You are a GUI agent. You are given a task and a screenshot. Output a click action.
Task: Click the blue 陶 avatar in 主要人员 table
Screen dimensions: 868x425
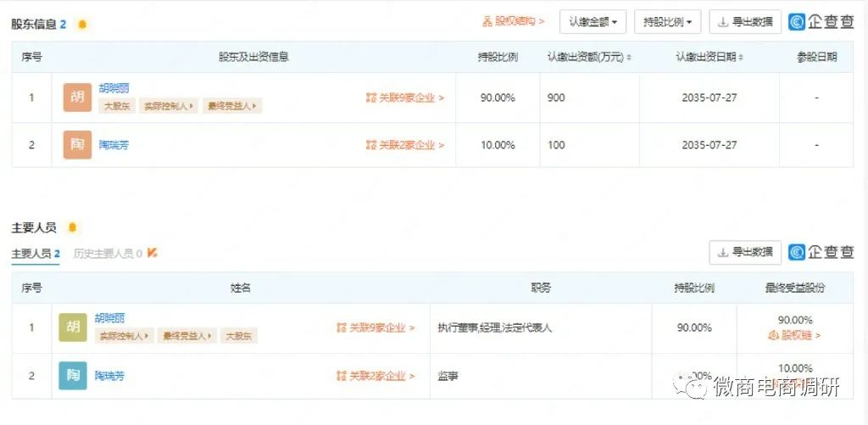tap(73, 375)
